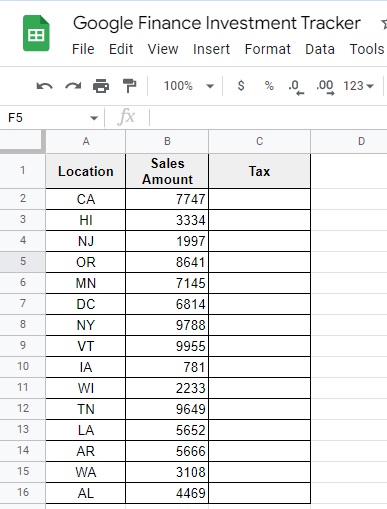Apply percent format icon
The width and height of the screenshot is (387, 509).
pyautogui.click(x=269, y=86)
